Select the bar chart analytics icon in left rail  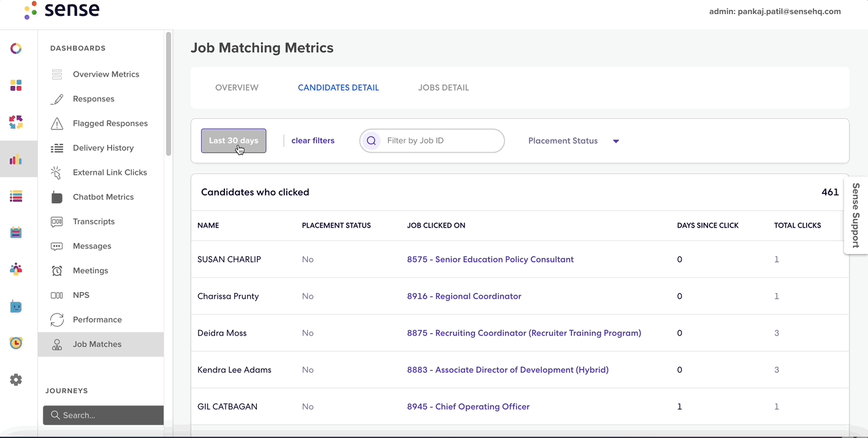click(x=16, y=159)
